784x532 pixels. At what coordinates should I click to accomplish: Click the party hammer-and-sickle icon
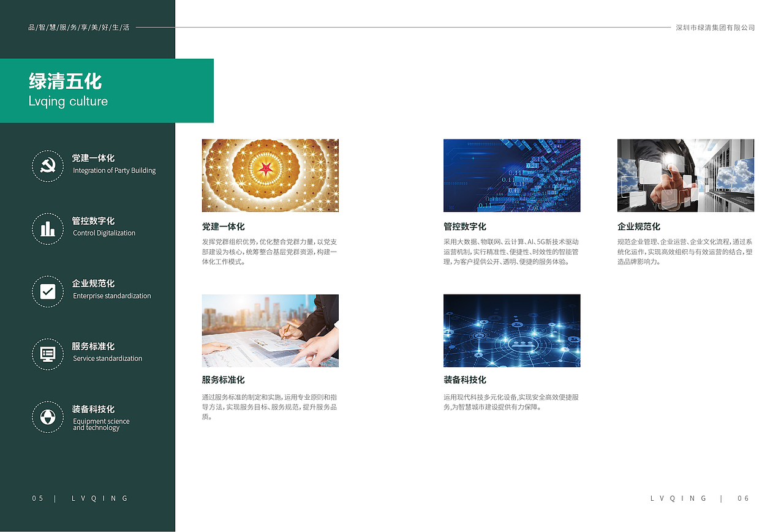coord(48,166)
